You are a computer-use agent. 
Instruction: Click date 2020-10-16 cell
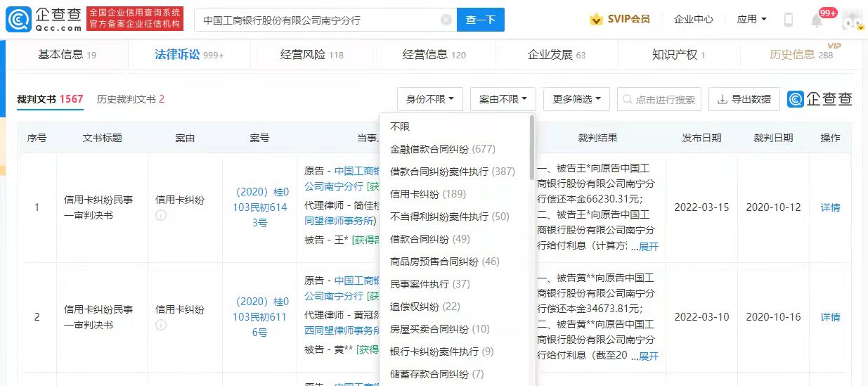773,317
